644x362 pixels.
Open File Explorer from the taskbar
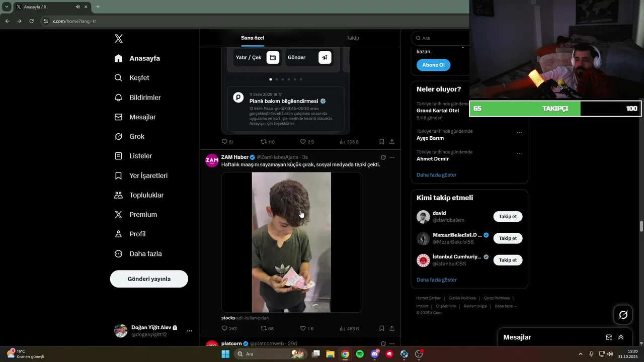(x=330, y=354)
